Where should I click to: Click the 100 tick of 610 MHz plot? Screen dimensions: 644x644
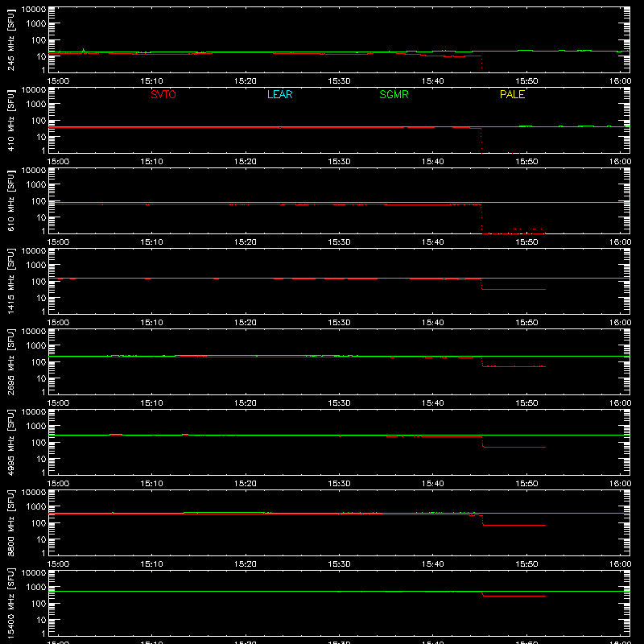(x=39, y=200)
